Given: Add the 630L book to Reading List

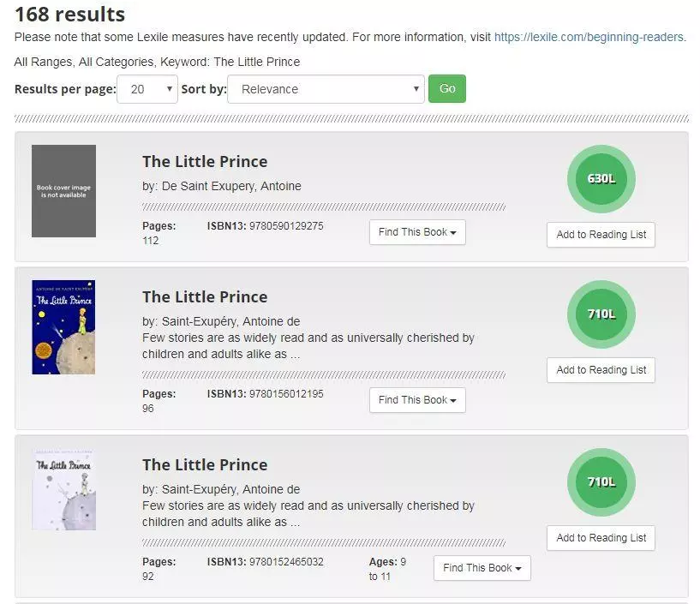Looking at the screenshot, I should pyautogui.click(x=601, y=235).
